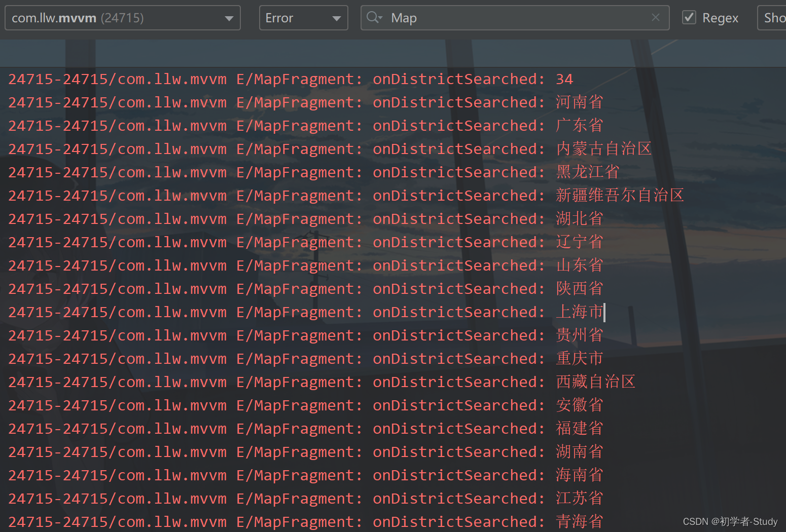Select the log line for 内蒙古自治区

point(330,149)
